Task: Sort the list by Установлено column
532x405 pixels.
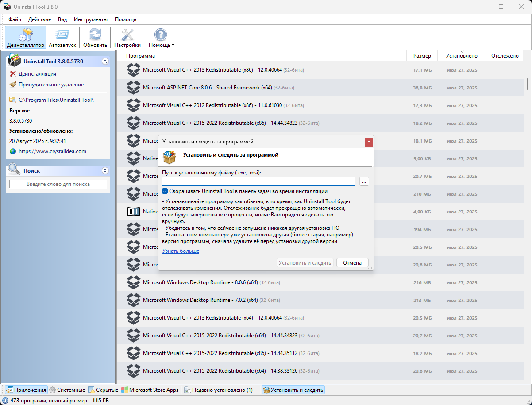Action: (x=462, y=56)
